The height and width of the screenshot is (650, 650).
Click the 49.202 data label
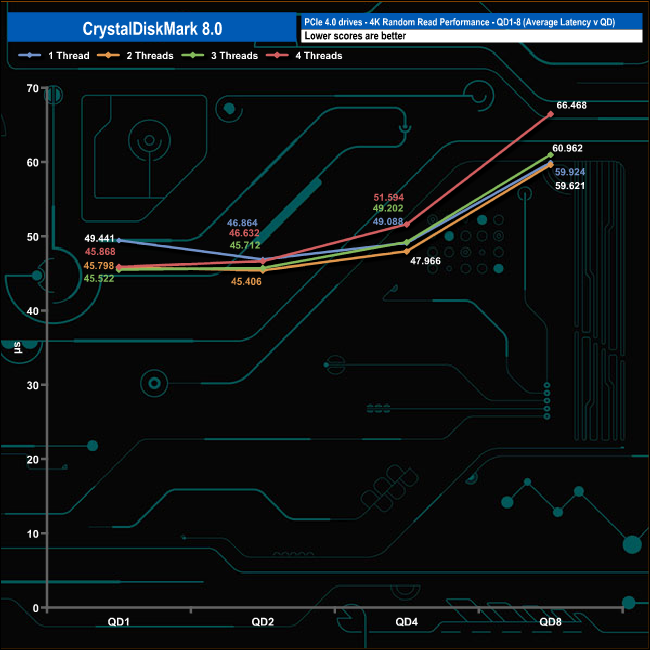tap(388, 208)
